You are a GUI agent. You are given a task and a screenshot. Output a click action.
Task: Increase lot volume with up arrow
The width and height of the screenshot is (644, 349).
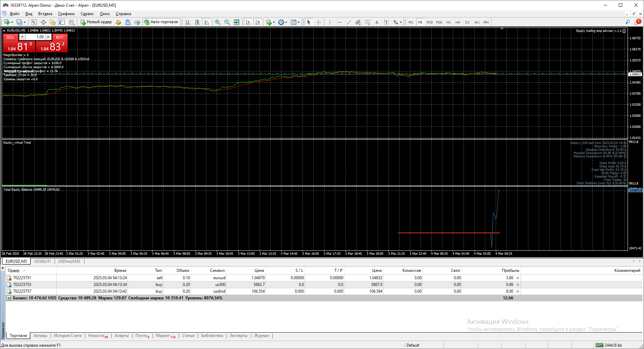coord(48,37)
